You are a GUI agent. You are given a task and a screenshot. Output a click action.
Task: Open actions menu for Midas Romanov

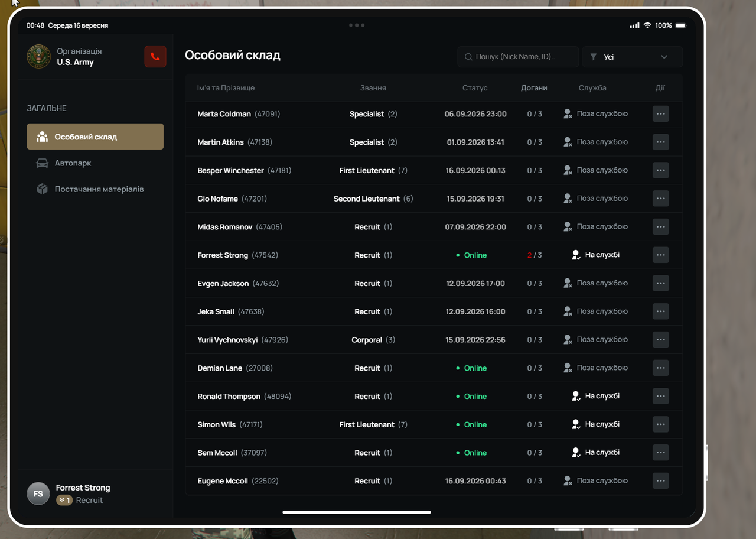point(661,227)
